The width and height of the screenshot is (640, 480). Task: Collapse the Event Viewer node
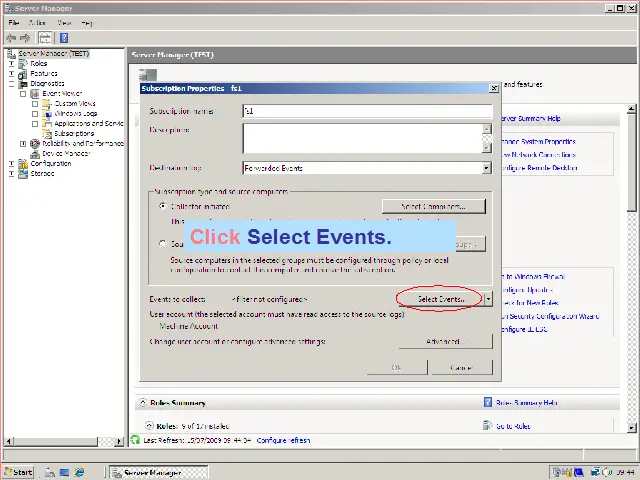[23, 94]
